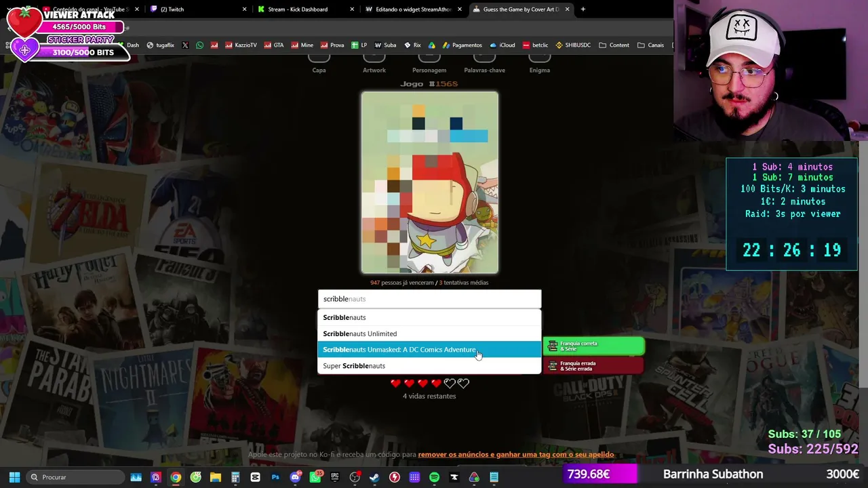The image size is (868, 488).
Task: Open the iCloud bookmark
Action: (x=502, y=45)
